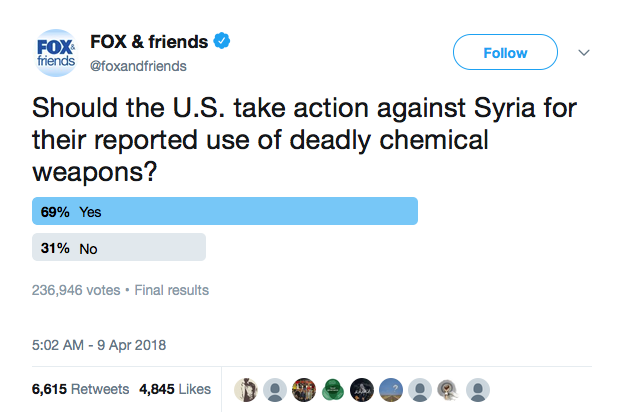Click the FOX & friends display name
This screenshot has height=412, width=627.
[149, 42]
